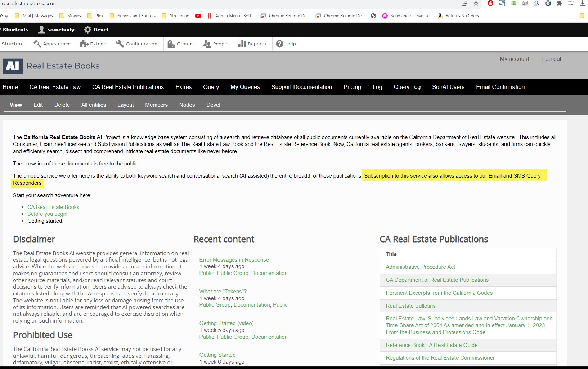Viewport: 588px width, 369px height.
Task: Go to My account
Action: (514, 59)
